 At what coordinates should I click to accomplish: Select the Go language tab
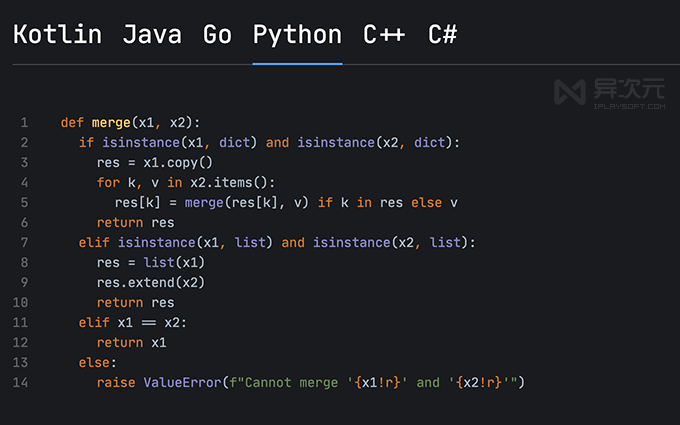point(217,35)
